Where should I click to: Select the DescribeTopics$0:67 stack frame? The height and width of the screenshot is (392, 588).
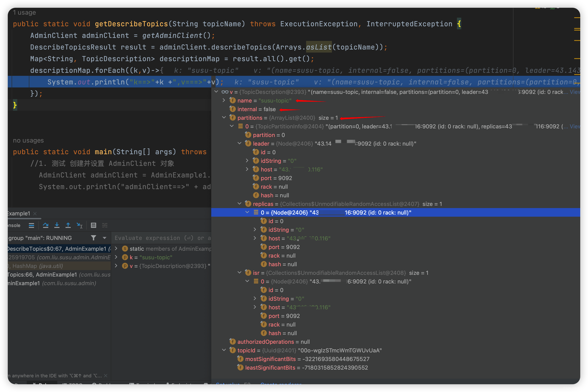point(59,249)
